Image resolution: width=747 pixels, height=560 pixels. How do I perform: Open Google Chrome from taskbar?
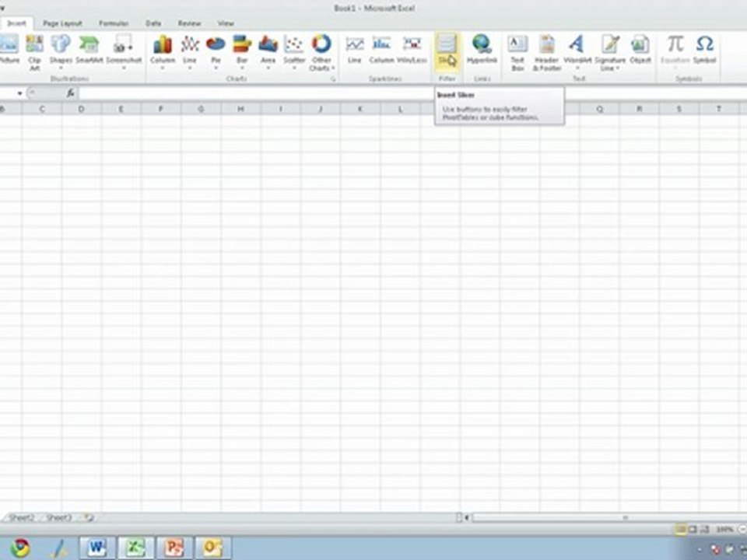[20, 548]
